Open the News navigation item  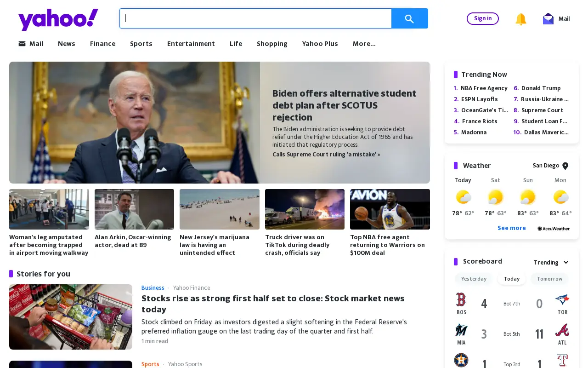67,44
